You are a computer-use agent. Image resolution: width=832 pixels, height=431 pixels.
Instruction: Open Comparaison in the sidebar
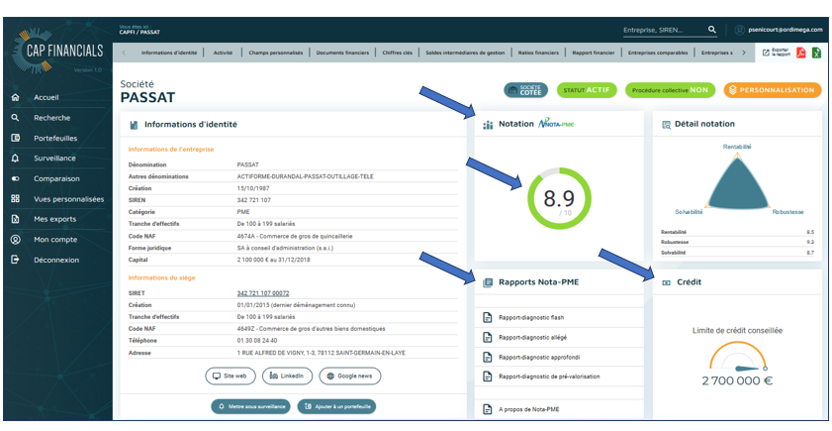coord(57,179)
